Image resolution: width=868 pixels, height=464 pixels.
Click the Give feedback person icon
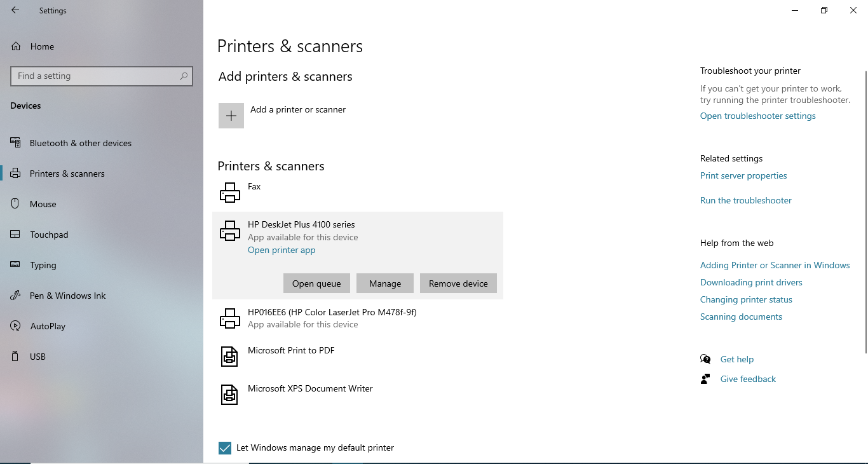[705, 379]
